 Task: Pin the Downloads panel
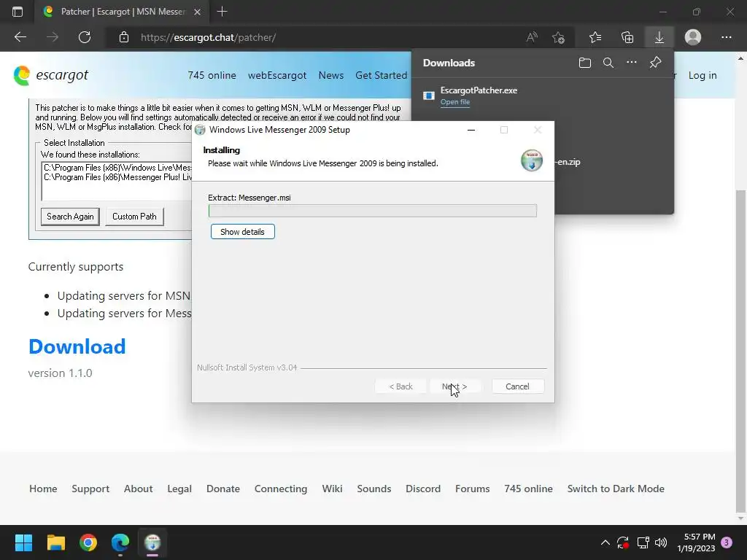656,63
